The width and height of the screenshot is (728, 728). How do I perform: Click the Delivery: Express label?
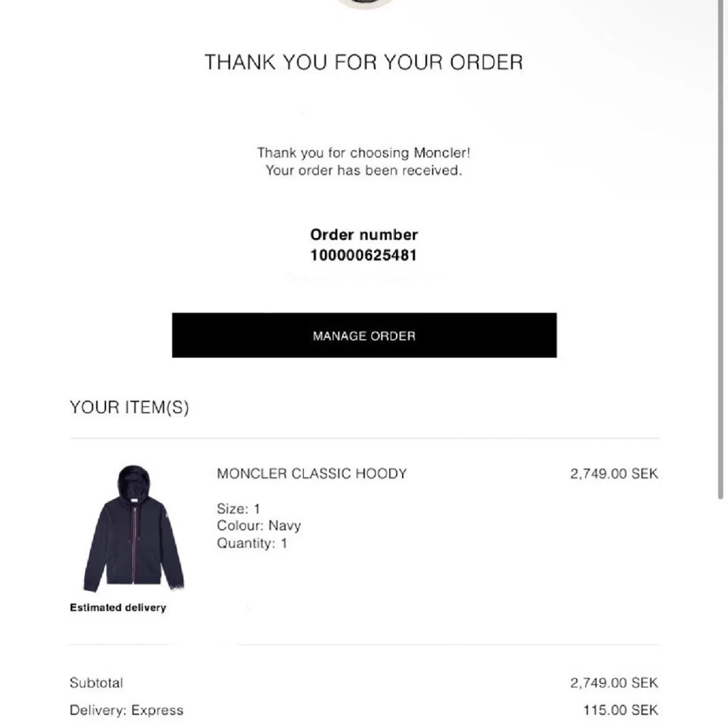(126, 710)
